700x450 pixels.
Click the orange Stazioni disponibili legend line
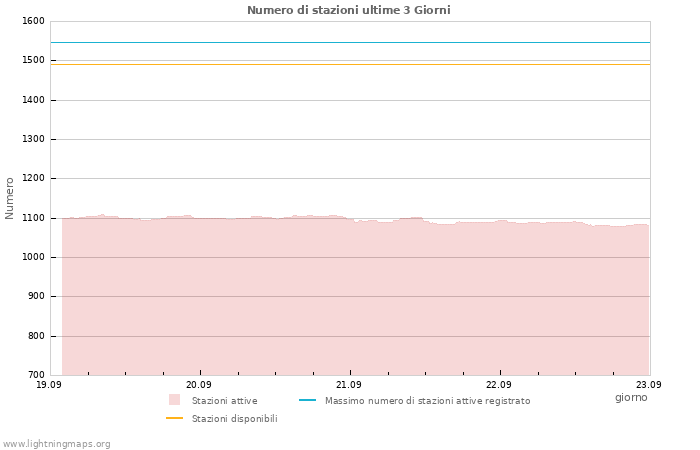pos(174,418)
